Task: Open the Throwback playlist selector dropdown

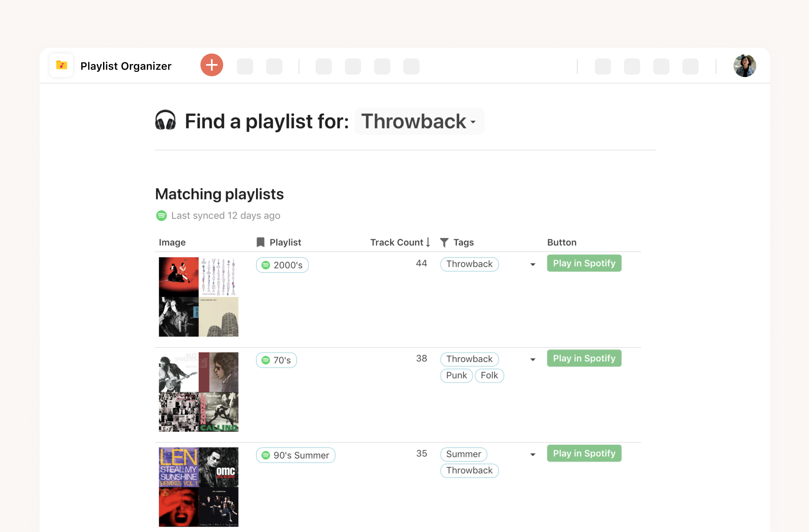Action: click(420, 121)
